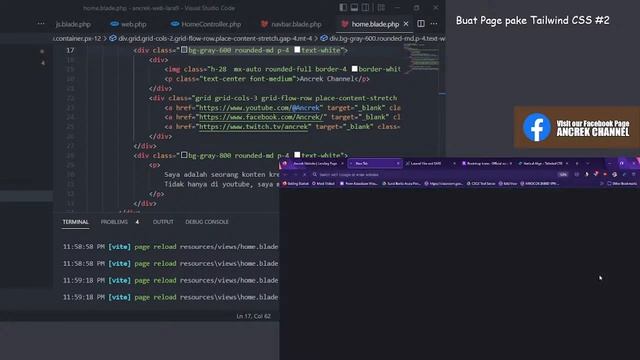This screenshot has width=640, height=360.
Task: Select Bootstrap Icons browser tab
Action: pyautogui.click(x=487, y=163)
